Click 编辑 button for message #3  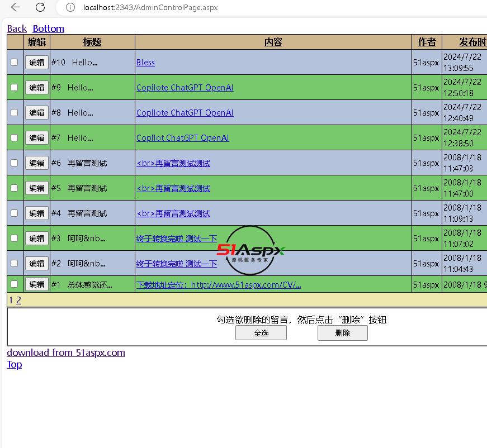pyautogui.click(x=37, y=239)
